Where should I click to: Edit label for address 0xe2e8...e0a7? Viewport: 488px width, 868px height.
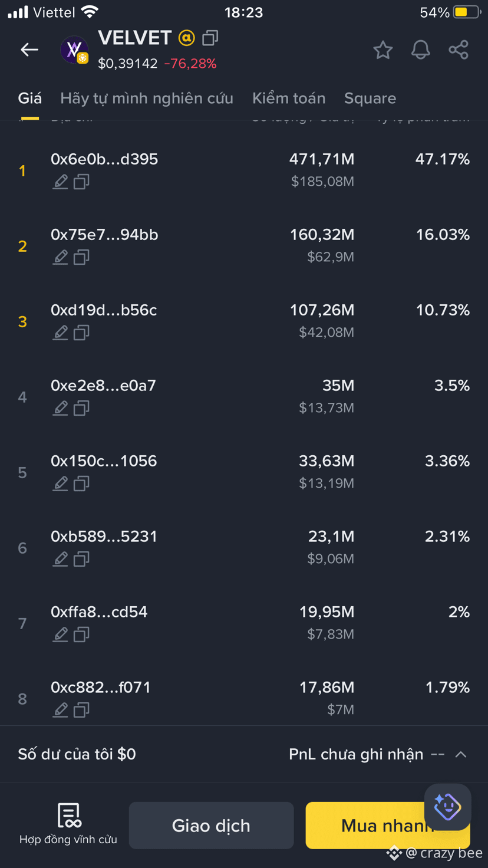[x=60, y=408]
